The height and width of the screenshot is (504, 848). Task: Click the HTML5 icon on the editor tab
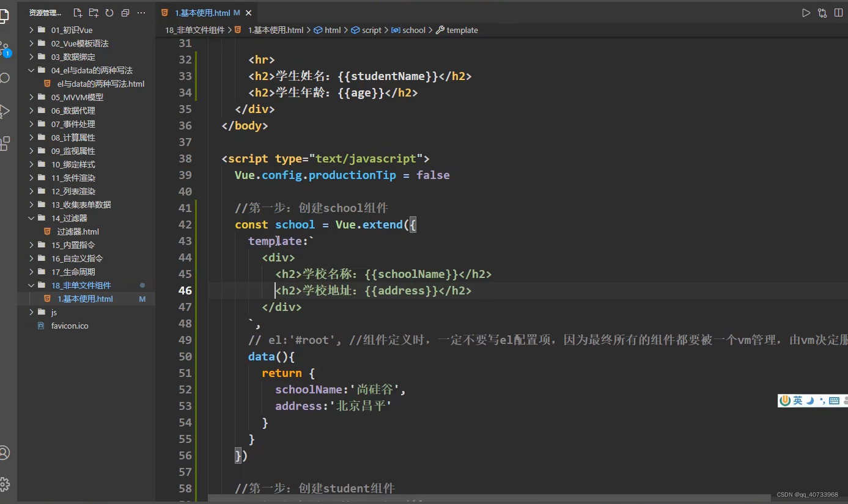(x=164, y=13)
